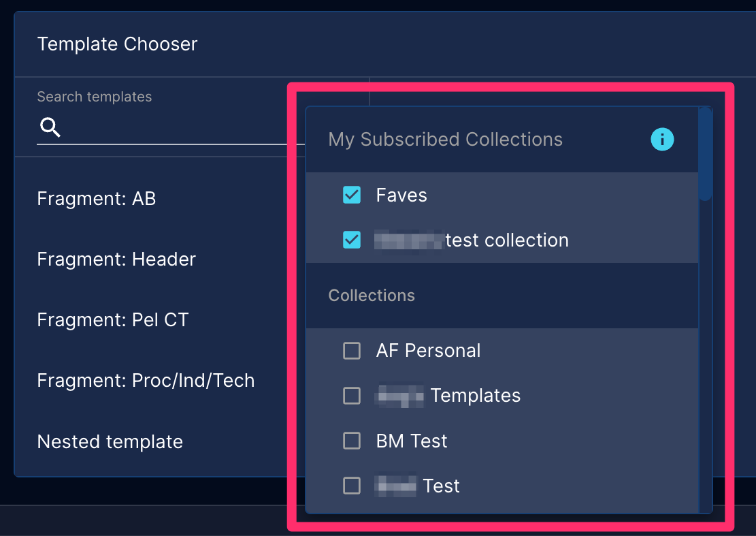Pick the Fragment: Pel CT template
Viewport: 756px width, 536px height.
pyautogui.click(x=113, y=320)
